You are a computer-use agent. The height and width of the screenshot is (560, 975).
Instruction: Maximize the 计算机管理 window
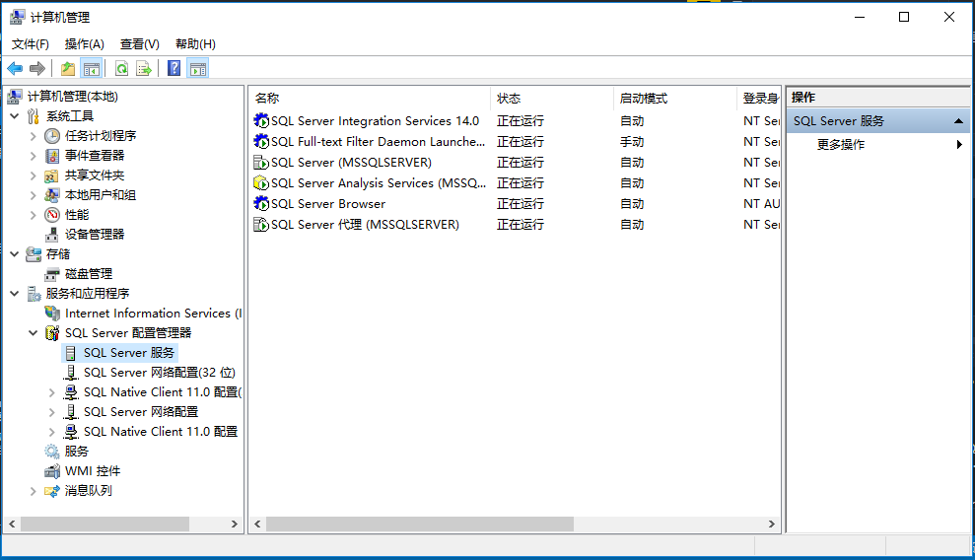tap(904, 18)
